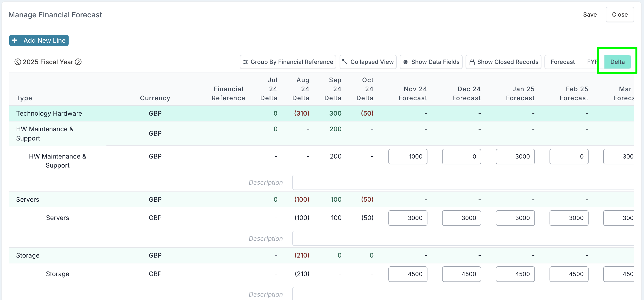Image resolution: width=644 pixels, height=300 pixels.
Task: Click the Aug 24 Delta header
Action: coord(301,89)
